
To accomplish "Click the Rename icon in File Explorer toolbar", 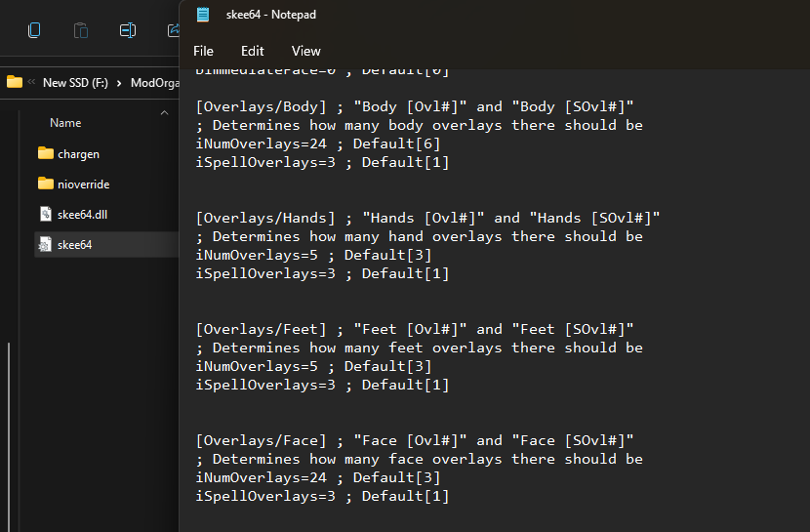I will [x=128, y=30].
